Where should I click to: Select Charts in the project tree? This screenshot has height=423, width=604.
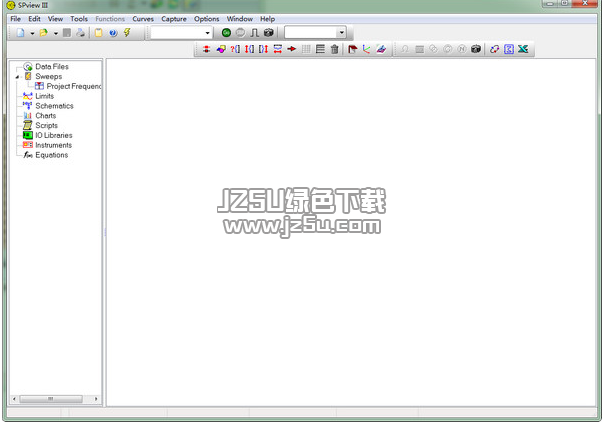click(46, 116)
